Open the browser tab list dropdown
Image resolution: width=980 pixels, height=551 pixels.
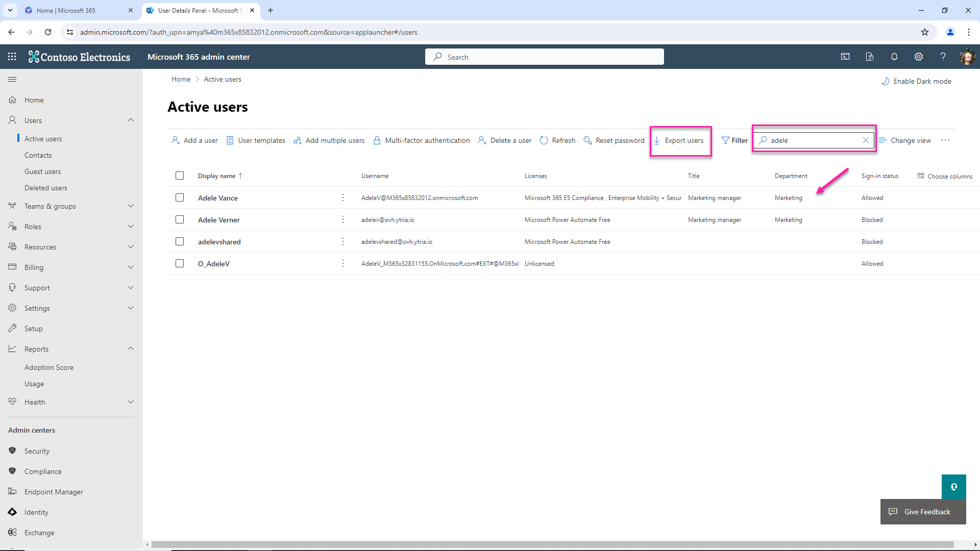tap(10, 10)
